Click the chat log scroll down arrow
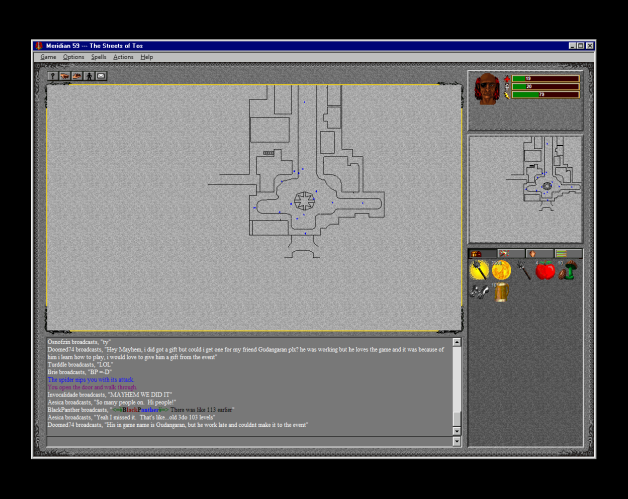The width and height of the screenshot is (628, 499). [457, 431]
